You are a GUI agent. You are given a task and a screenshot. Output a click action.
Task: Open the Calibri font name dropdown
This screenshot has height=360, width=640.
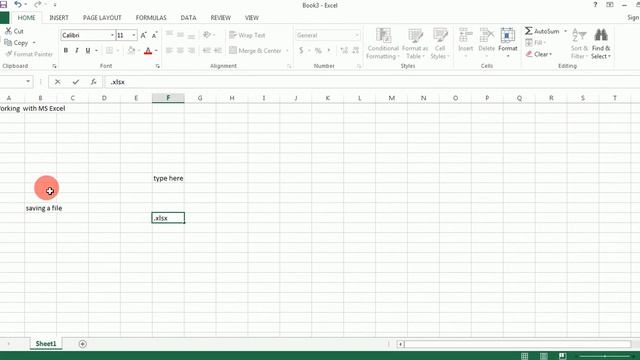[112, 36]
